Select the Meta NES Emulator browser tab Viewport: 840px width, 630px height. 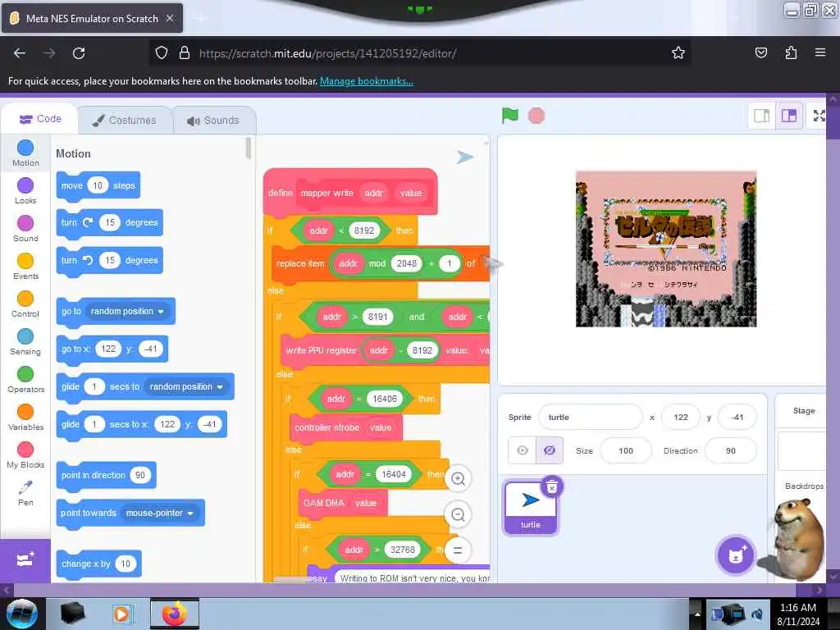coord(92,18)
